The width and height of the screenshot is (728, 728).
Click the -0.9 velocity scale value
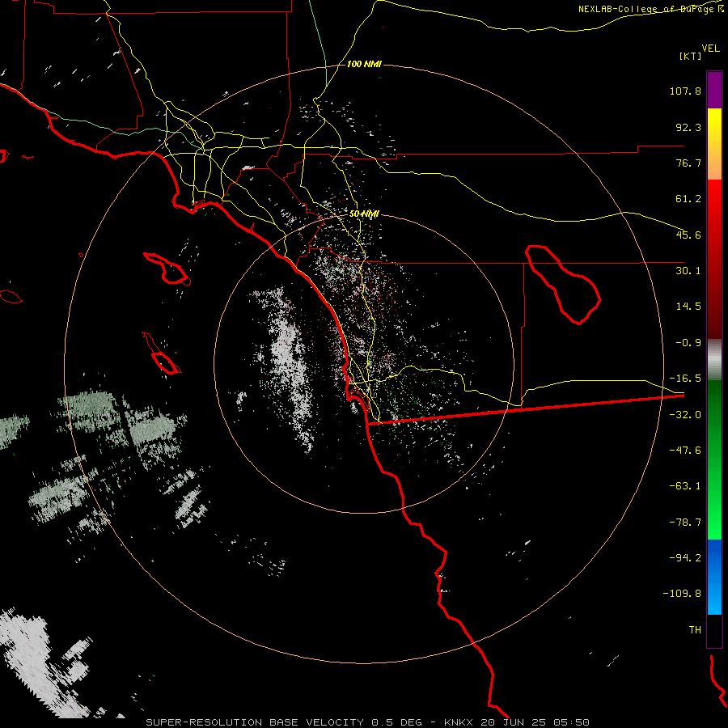(688, 343)
